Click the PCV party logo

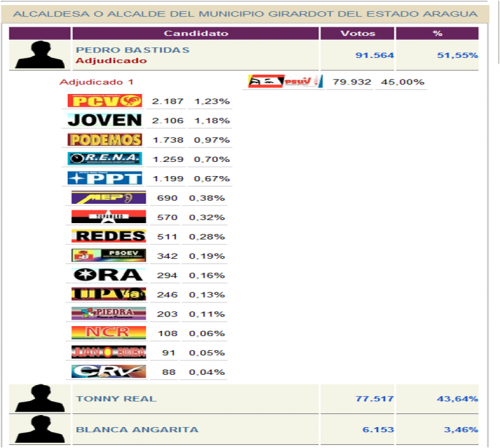click(x=105, y=101)
